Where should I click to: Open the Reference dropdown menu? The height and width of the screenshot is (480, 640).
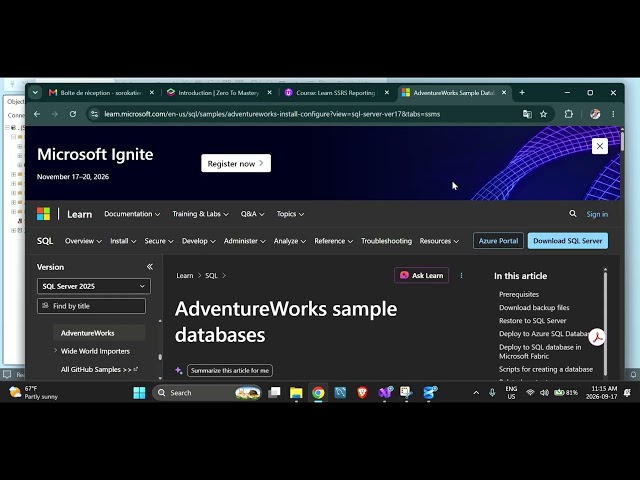333,241
